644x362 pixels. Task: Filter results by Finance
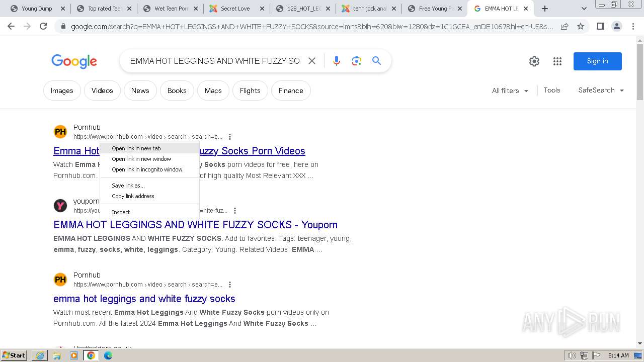point(291,90)
